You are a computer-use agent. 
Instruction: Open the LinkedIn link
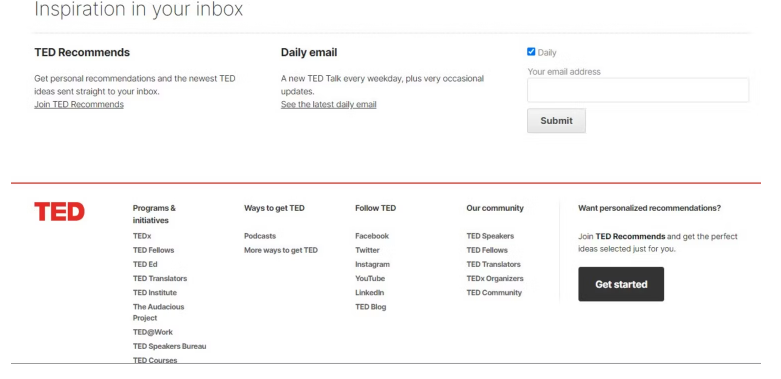point(370,292)
